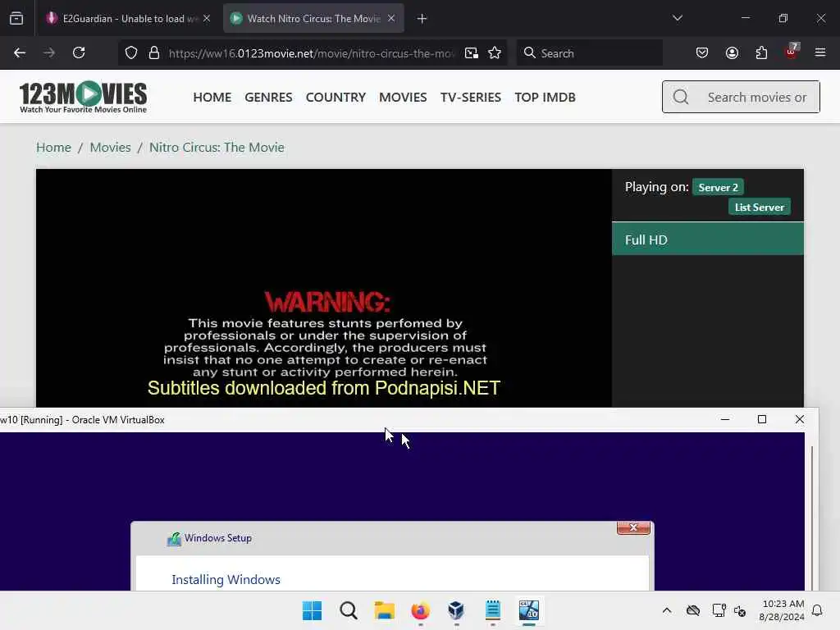The height and width of the screenshot is (630, 840).
Task: Open the Notepad icon on taskbar
Action: (492, 610)
